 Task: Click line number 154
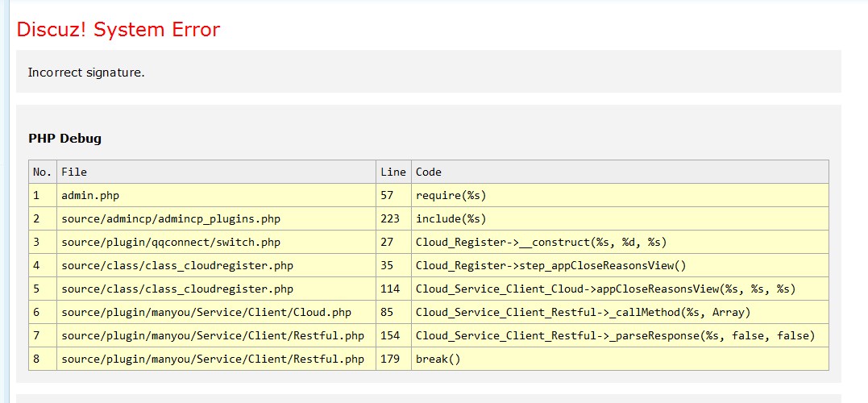coord(393,335)
